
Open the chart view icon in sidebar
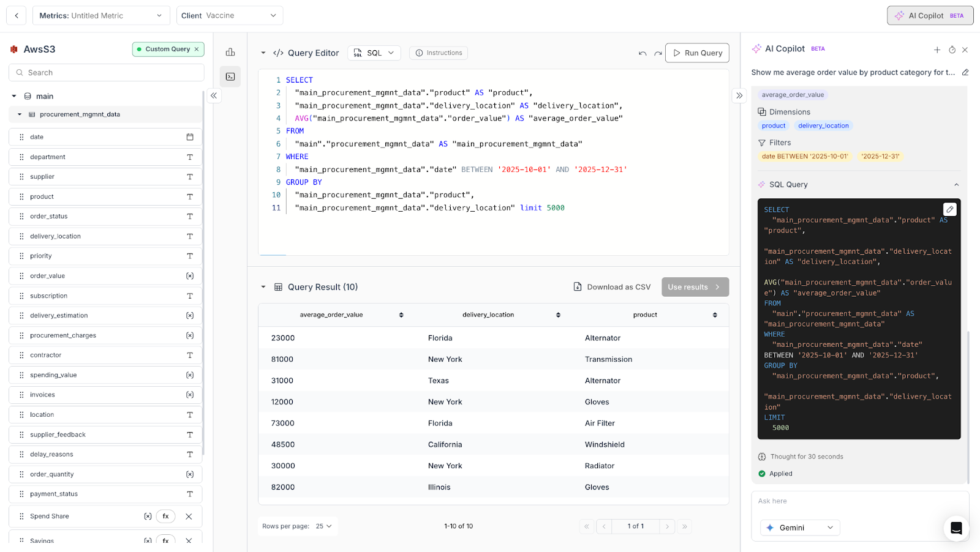230,52
